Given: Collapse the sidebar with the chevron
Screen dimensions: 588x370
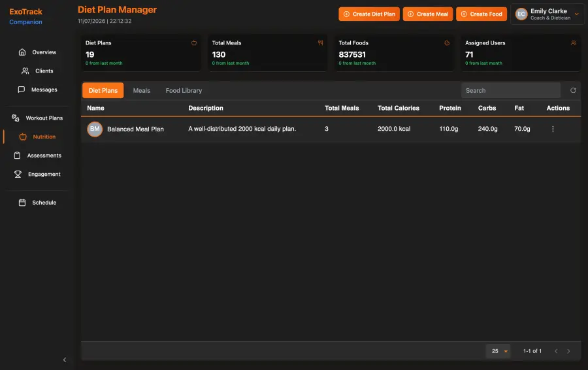Looking at the screenshot, I should pyautogui.click(x=65, y=360).
